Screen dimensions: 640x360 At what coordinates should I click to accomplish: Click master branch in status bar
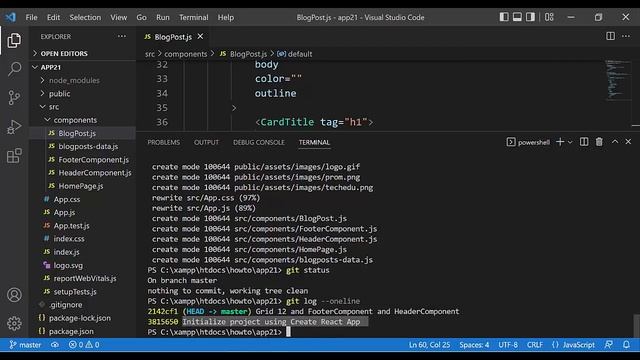(25, 345)
